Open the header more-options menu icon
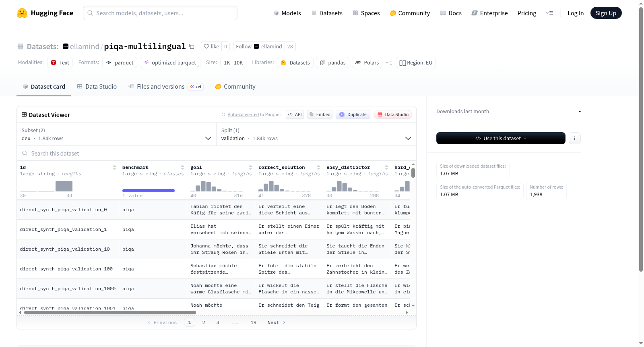644x347 pixels. pos(549,13)
